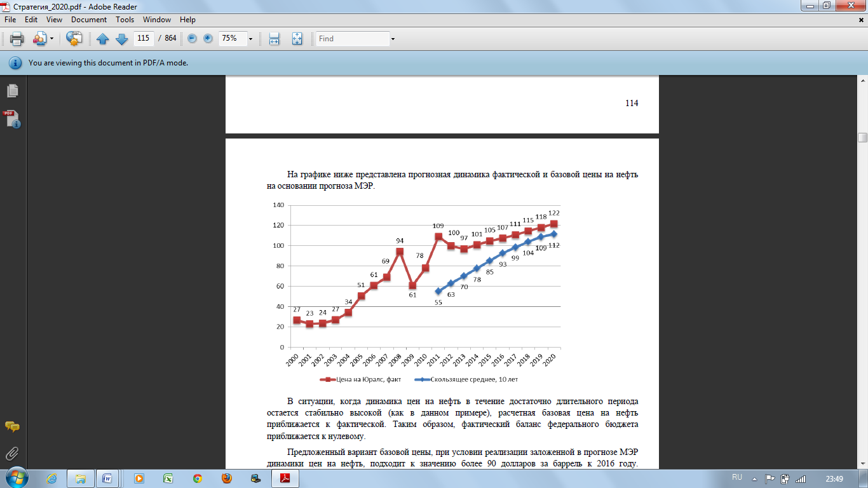
Task: Click the Print icon in the toolbar
Action: tap(17, 39)
